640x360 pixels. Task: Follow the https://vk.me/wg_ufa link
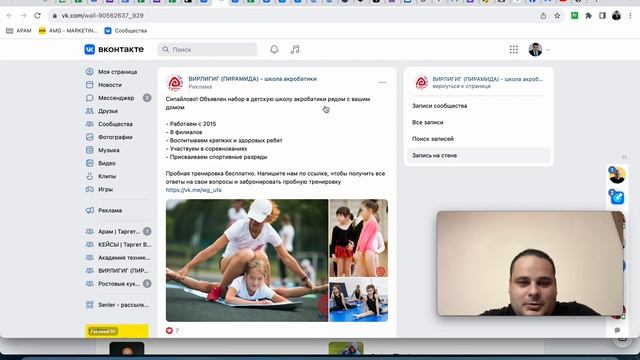click(x=193, y=190)
